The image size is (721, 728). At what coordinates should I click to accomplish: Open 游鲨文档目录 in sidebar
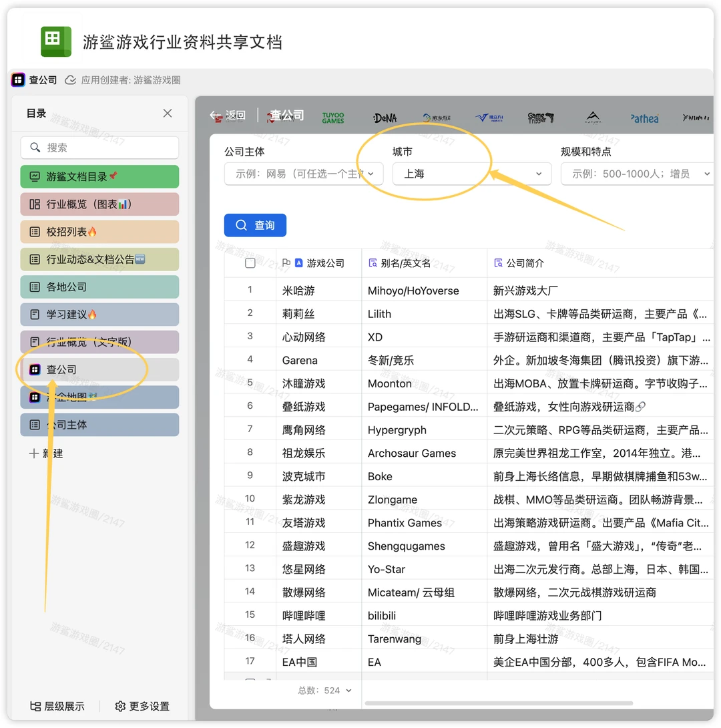click(99, 176)
